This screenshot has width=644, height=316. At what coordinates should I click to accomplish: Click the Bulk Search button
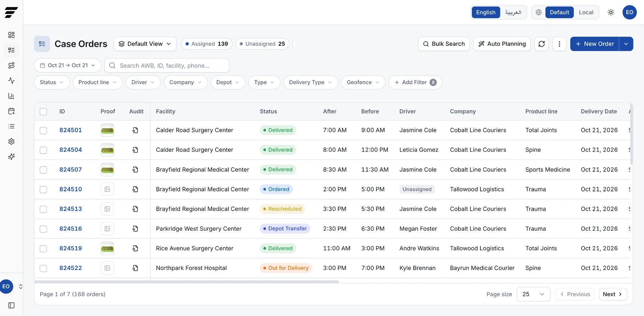click(x=444, y=44)
